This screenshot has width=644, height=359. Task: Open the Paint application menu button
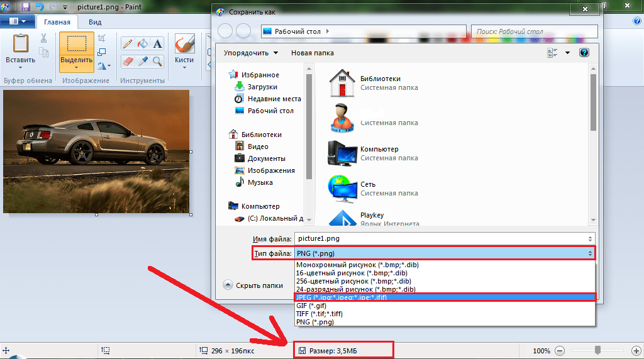point(17,21)
